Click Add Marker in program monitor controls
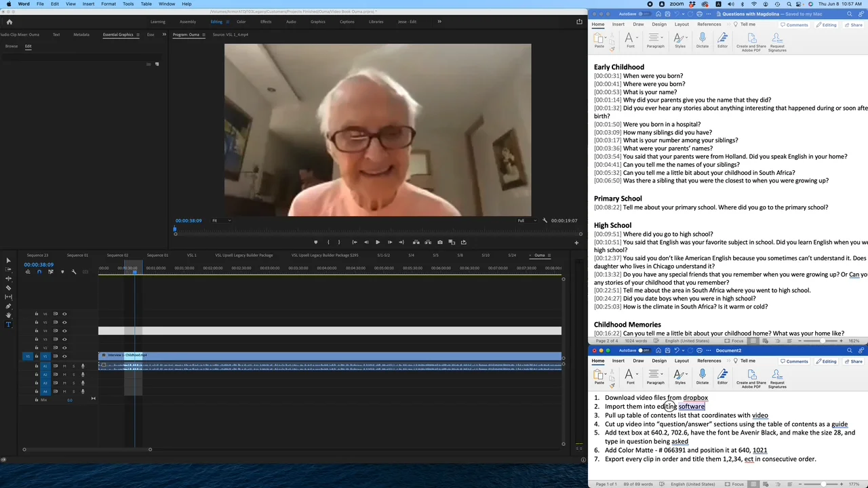 [315, 242]
